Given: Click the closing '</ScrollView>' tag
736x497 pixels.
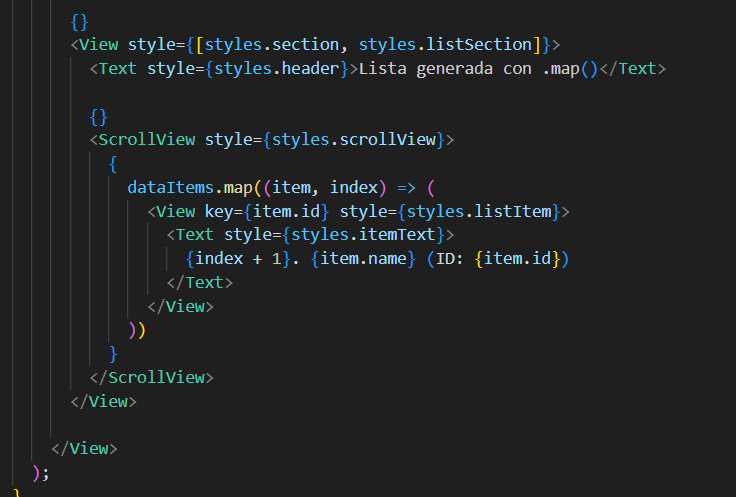Looking at the screenshot, I should click(152, 378).
